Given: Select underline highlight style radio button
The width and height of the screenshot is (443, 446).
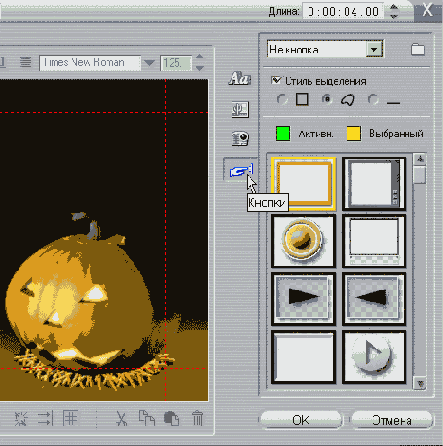Looking at the screenshot, I should (372, 99).
